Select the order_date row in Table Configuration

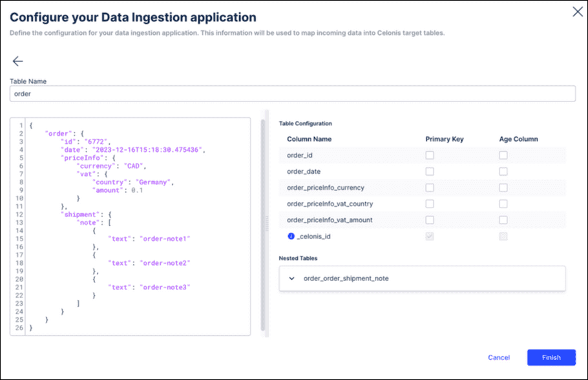coord(355,171)
